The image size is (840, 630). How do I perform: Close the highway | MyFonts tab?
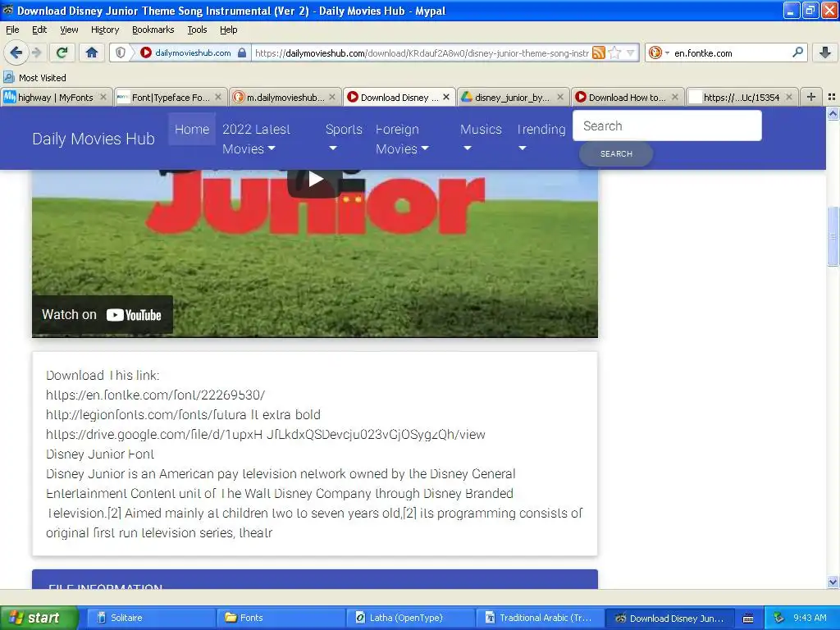[103, 97]
